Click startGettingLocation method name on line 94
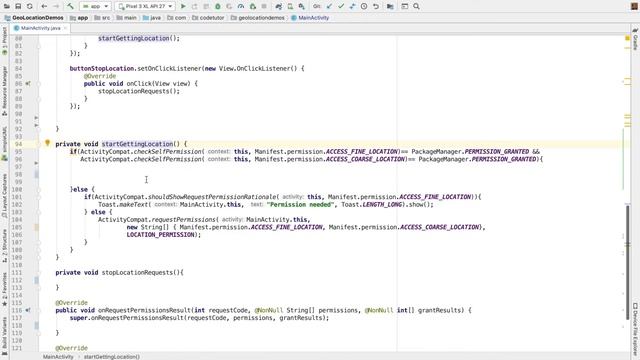The width and height of the screenshot is (640, 360). click(138, 144)
